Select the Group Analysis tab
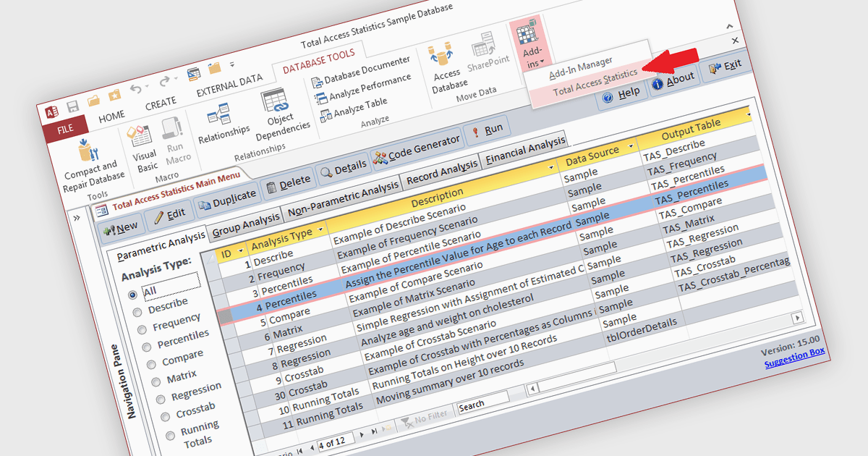868x456 pixels. (x=246, y=223)
